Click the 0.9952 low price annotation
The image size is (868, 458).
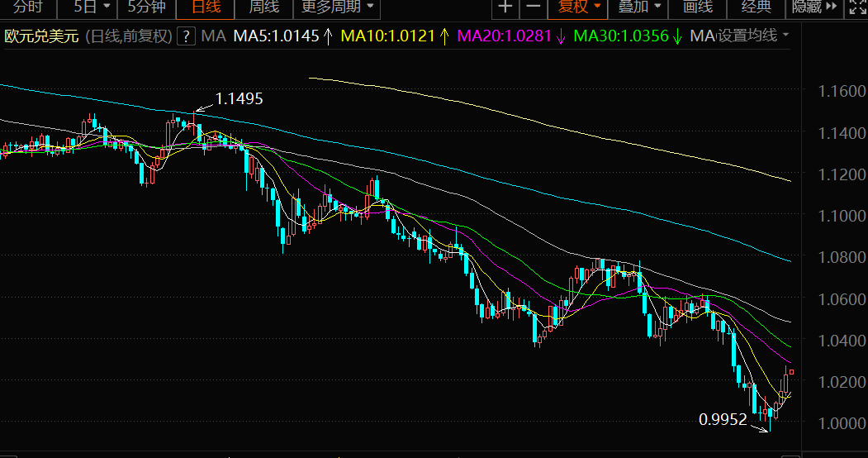(x=723, y=420)
